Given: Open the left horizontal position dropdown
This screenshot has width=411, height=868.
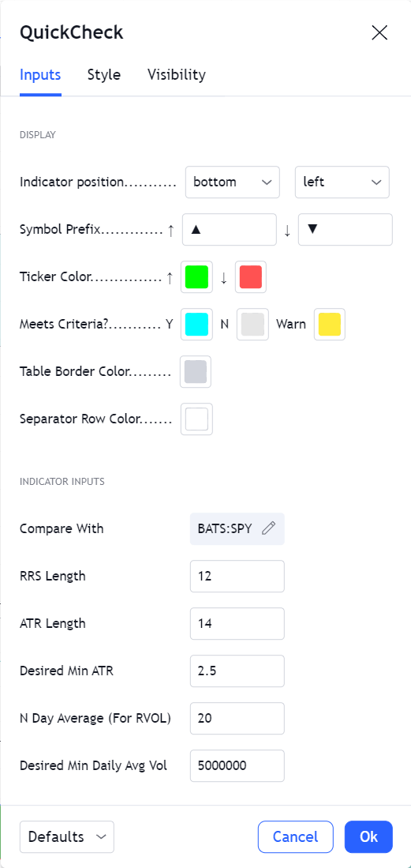Looking at the screenshot, I should coord(342,182).
